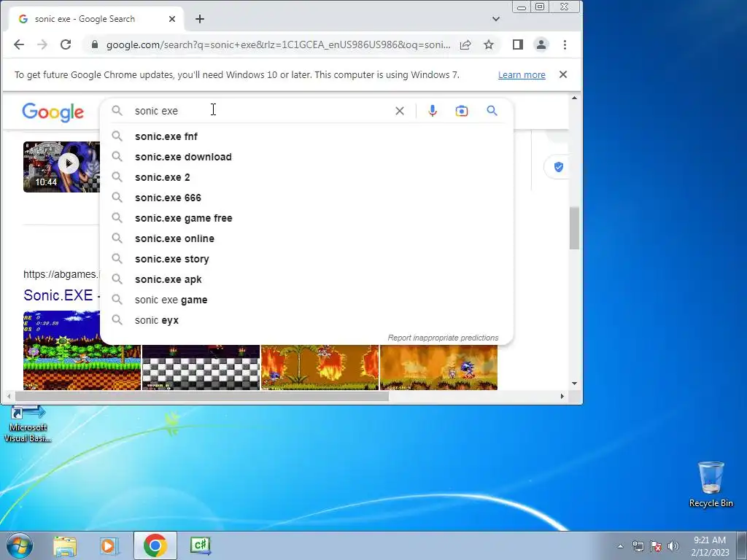The image size is (747, 560).
Task: Click the blue shield badge icon
Action: tap(559, 167)
